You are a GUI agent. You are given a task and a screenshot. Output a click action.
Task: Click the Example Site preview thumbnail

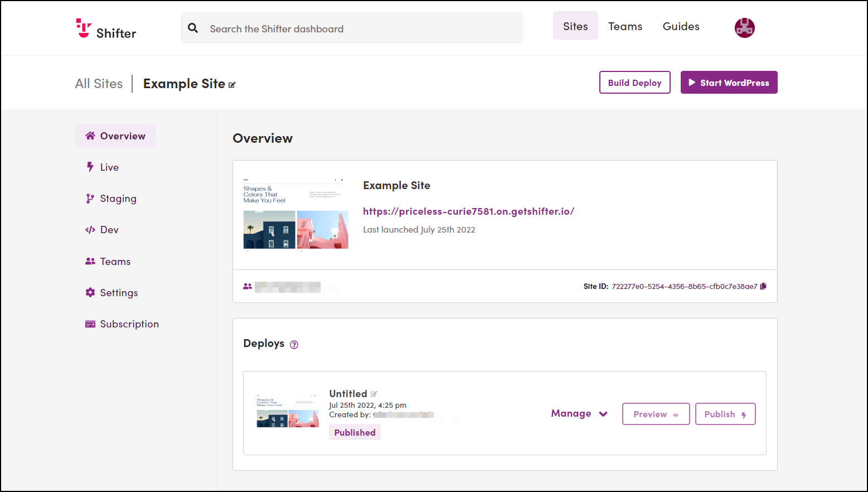coord(296,215)
